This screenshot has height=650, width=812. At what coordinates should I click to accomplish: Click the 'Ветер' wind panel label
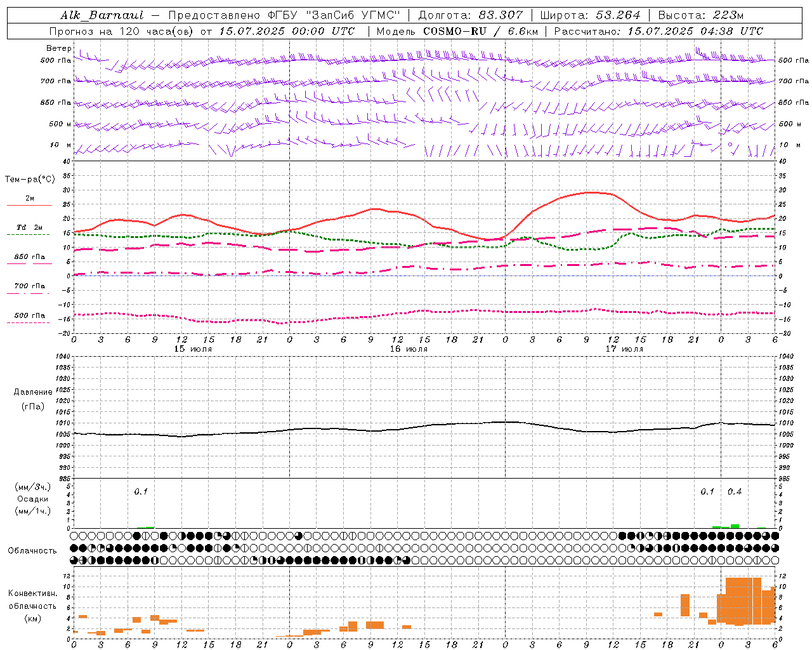coord(58,48)
